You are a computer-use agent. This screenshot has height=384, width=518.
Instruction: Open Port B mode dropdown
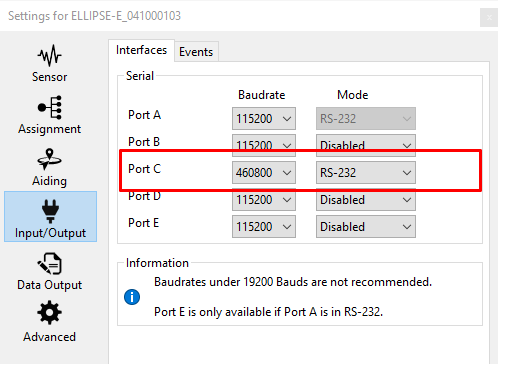pos(366,145)
